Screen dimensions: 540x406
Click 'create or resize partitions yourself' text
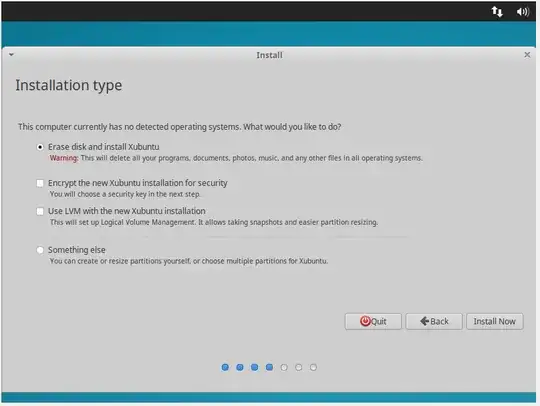189,261
